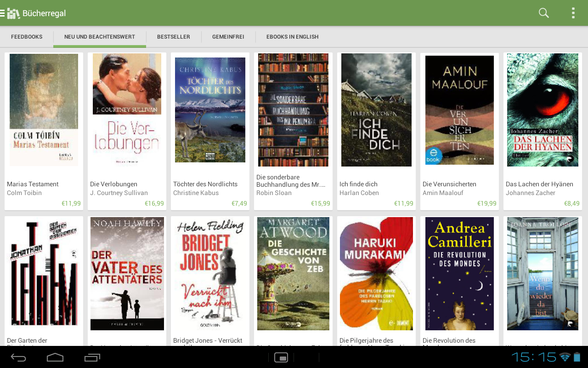Open Jonathan Lethem's book cover
Viewport: 588px width, 368px height.
(44, 274)
